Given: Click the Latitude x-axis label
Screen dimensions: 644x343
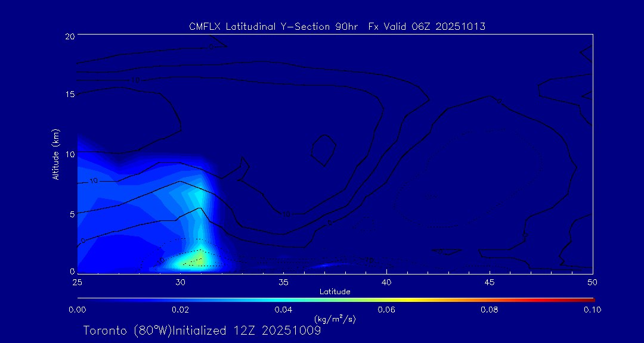Looking at the screenshot, I should pos(335,291).
